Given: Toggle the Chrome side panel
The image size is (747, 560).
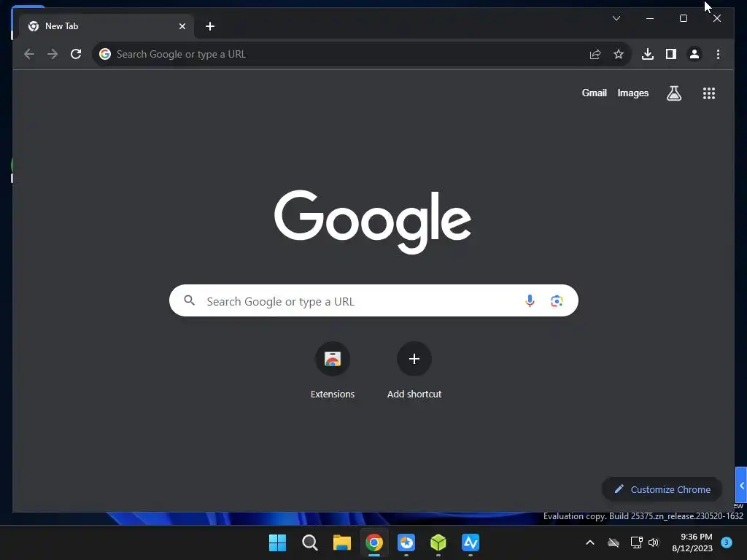Looking at the screenshot, I should [671, 54].
